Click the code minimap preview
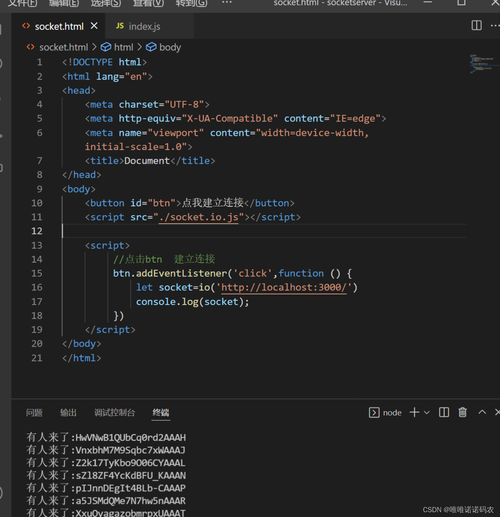The height and width of the screenshot is (517, 500). (482, 63)
